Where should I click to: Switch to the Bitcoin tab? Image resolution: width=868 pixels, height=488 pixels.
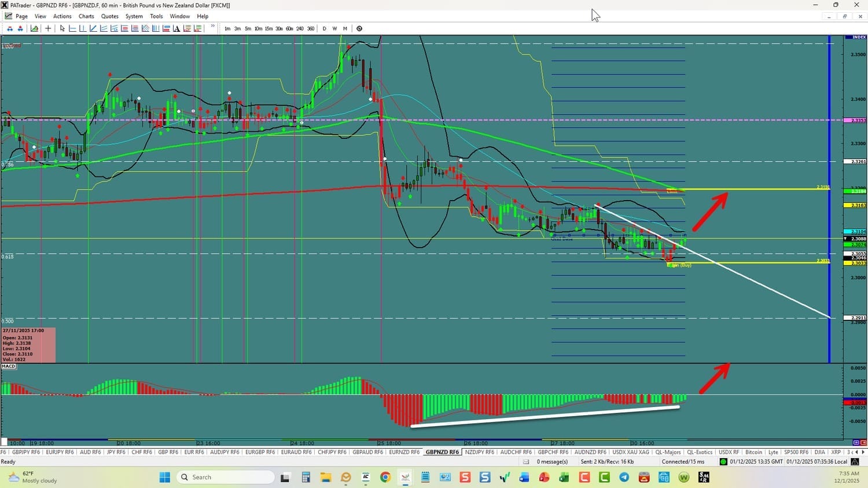coord(753,452)
